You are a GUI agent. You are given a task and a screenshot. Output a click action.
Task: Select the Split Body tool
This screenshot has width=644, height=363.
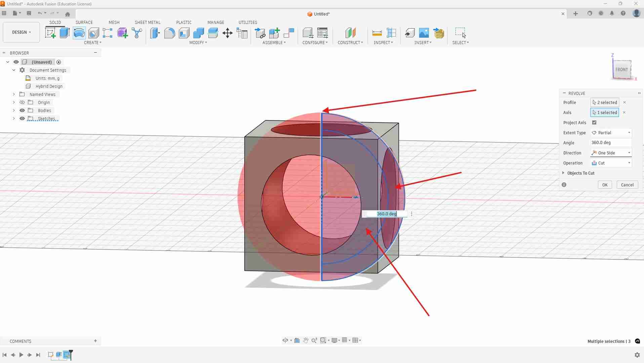(x=213, y=33)
